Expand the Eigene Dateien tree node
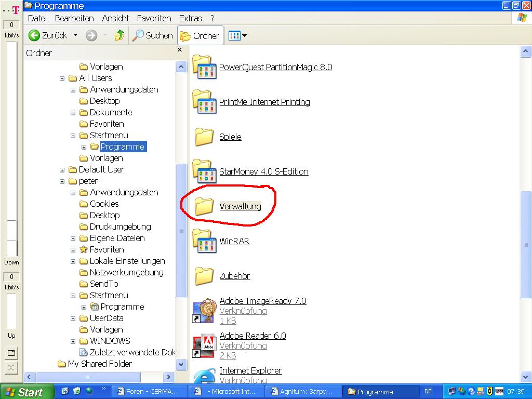This screenshot has width=532, height=399. [x=73, y=238]
